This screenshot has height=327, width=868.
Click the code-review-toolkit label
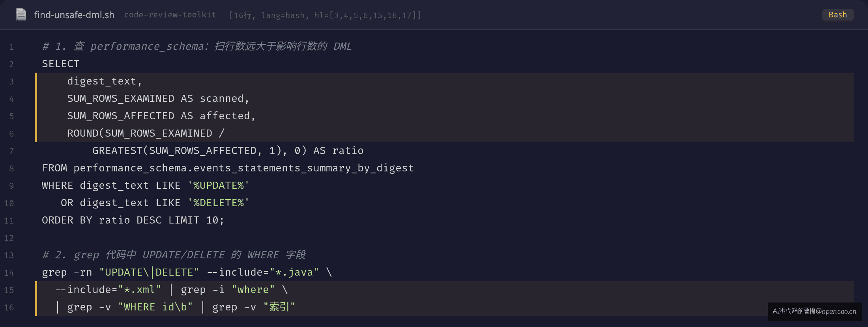[x=170, y=15]
